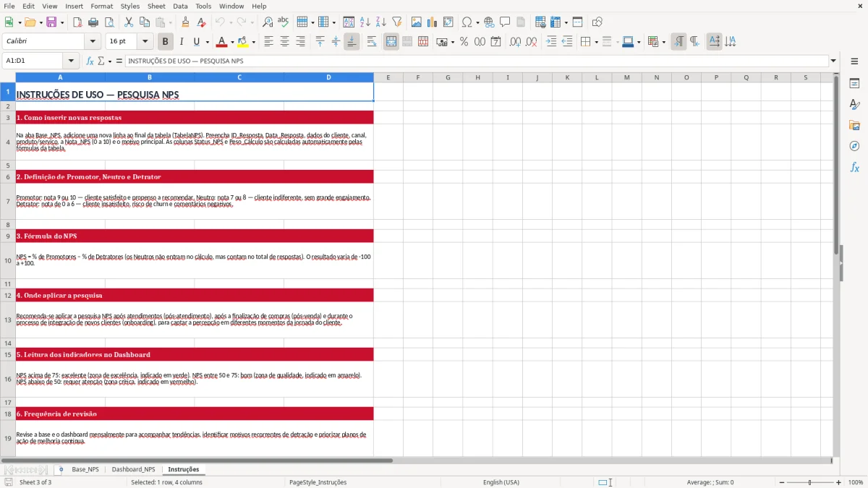Switch to the Dashboard_NPS sheet tab

click(133, 469)
